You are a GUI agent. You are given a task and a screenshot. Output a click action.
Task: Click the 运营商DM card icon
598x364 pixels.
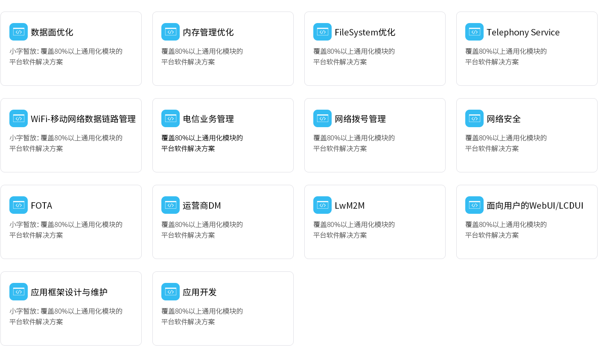[170, 205]
